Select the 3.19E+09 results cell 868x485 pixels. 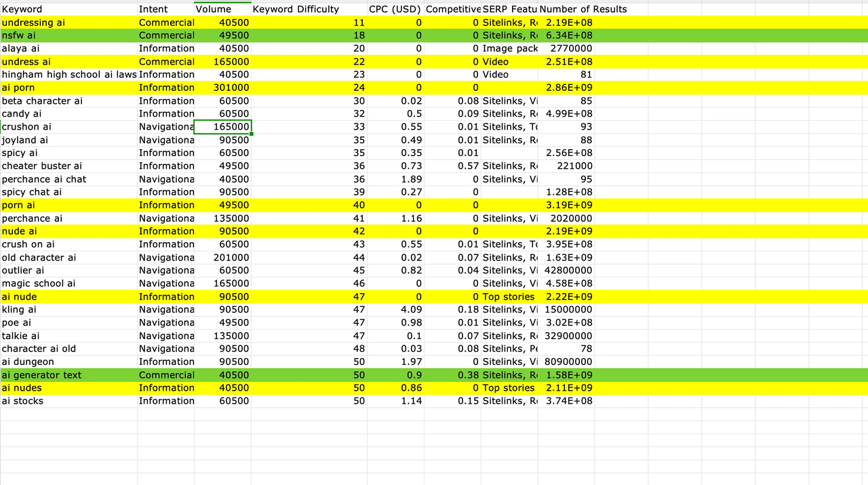(566, 206)
